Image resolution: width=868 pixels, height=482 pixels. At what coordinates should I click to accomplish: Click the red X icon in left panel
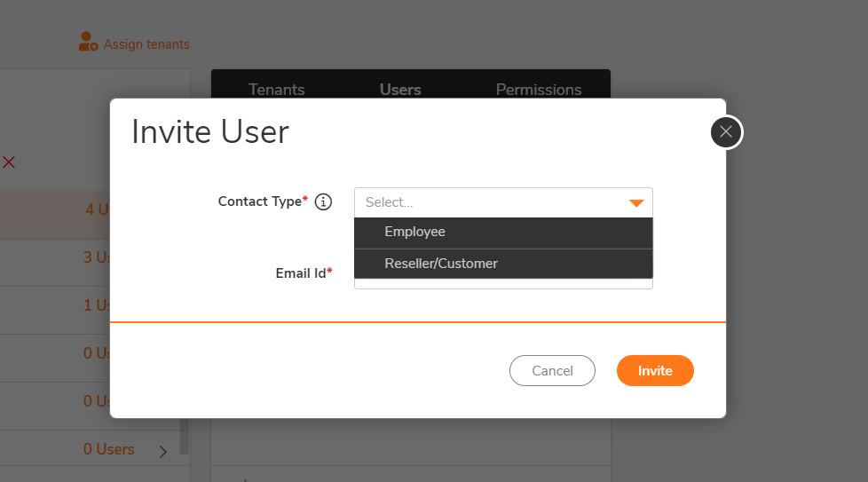pyautogui.click(x=9, y=162)
